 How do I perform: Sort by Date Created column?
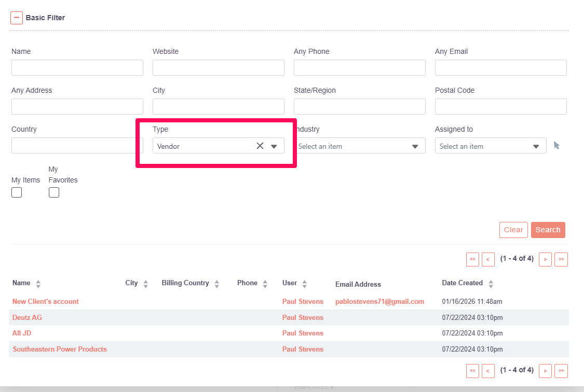coord(491,284)
